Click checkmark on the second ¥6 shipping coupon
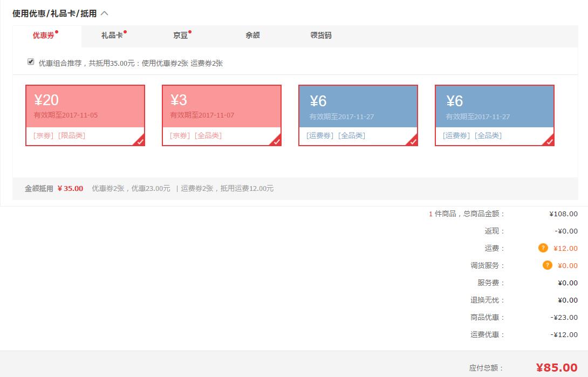 click(549, 141)
